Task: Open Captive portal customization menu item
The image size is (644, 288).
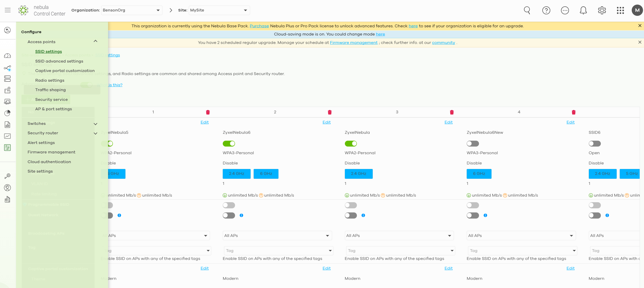Action: click(65, 71)
